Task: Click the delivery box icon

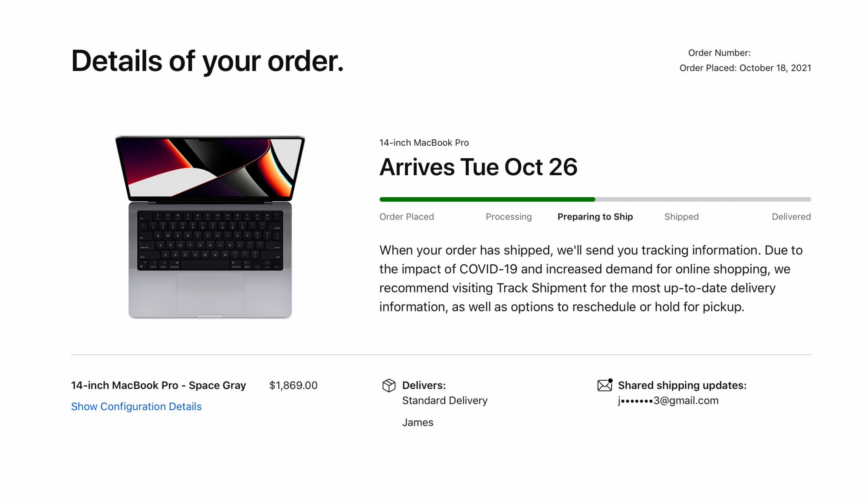Action: [x=388, y=385]
